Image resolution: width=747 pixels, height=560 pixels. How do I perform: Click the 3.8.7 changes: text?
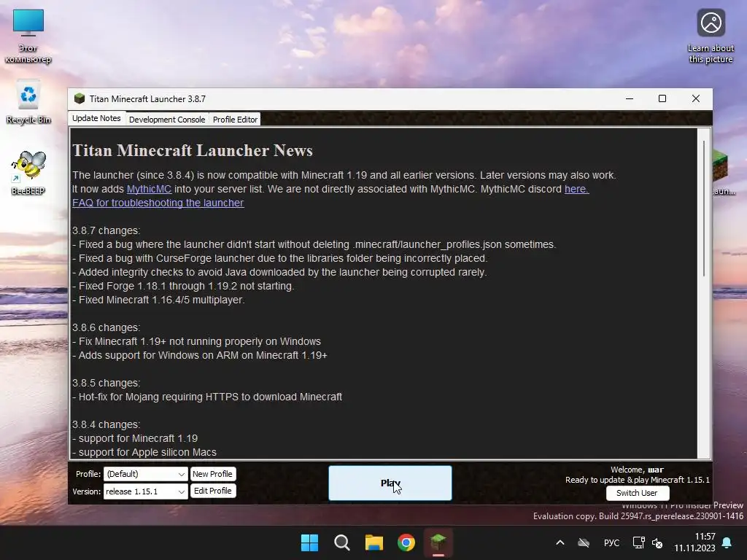click(107, 230)
